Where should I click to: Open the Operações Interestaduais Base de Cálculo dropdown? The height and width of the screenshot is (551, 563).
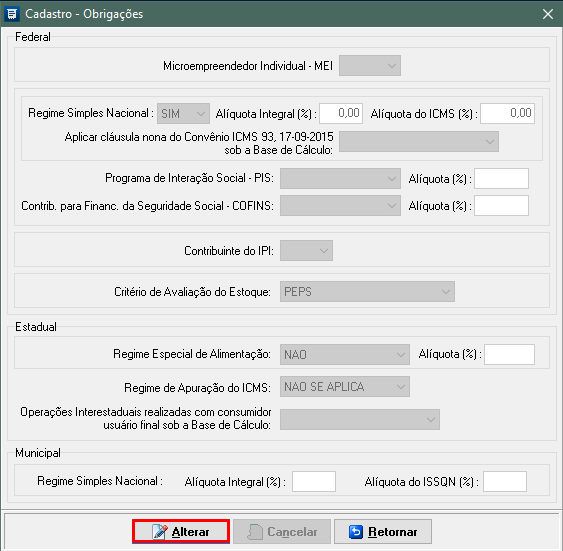[360, 420]
